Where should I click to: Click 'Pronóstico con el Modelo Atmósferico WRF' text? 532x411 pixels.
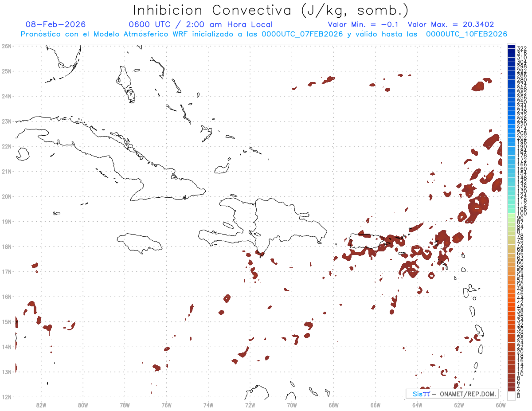pyautogui.click(x=105, y=34)
